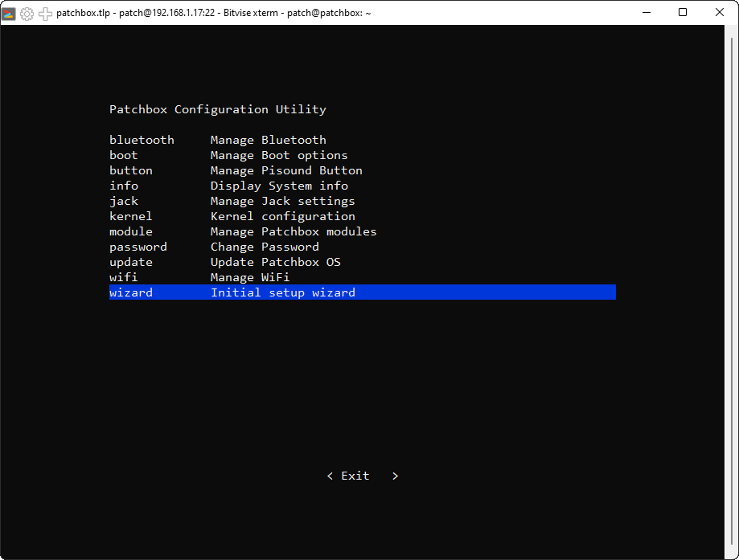Select the kernel menu entry
The width and height of the screenshot is (739, 560).
(x=131, y=216)
